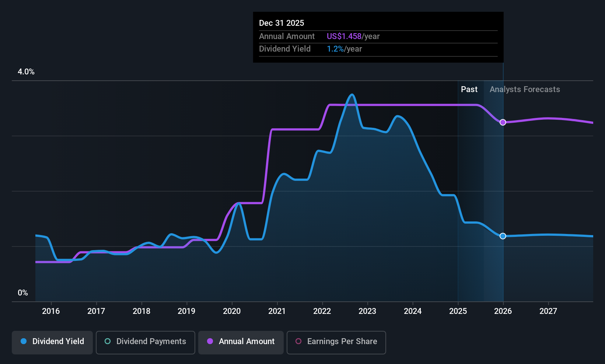Click the pink ring icon in Earnings Per Share legend

click(x=298, y=342)
